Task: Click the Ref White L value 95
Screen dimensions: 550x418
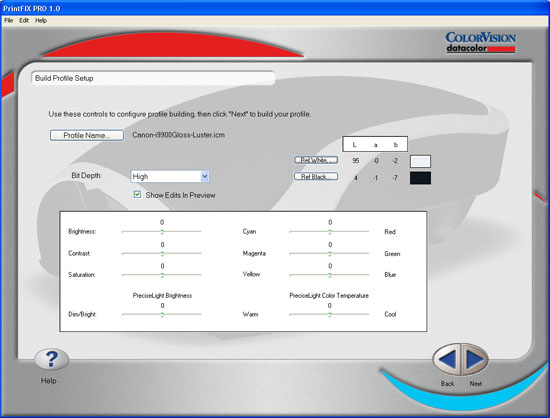Action: (x=355, y=161)
